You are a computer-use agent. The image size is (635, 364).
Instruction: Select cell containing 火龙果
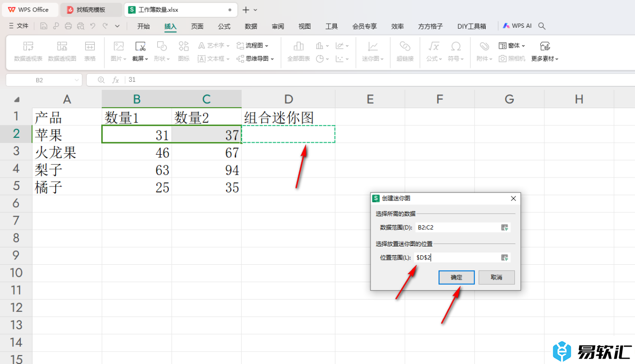pyautogui.click(x=67, y=152)
